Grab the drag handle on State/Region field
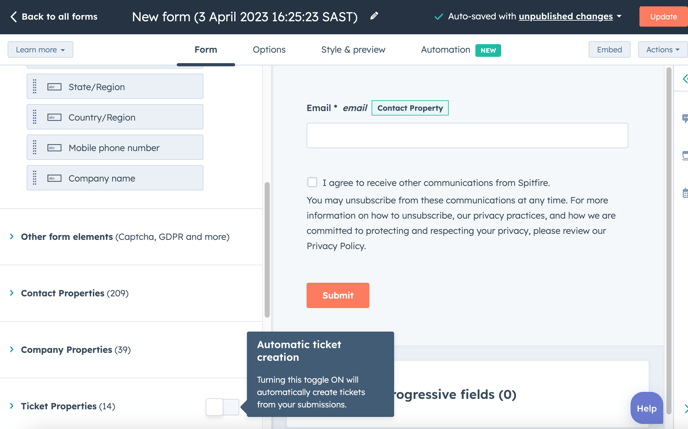This screenshot has width=688, height=429. coord(35,87)
